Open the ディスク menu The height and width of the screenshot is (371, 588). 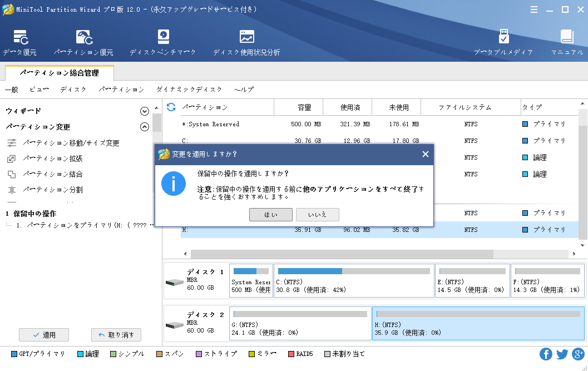(x=73, y=90)
